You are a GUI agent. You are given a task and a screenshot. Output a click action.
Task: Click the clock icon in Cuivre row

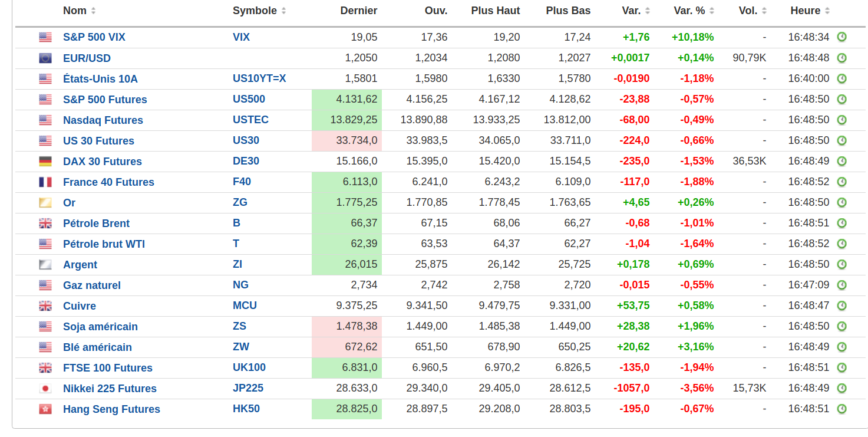tap(841, 305)
